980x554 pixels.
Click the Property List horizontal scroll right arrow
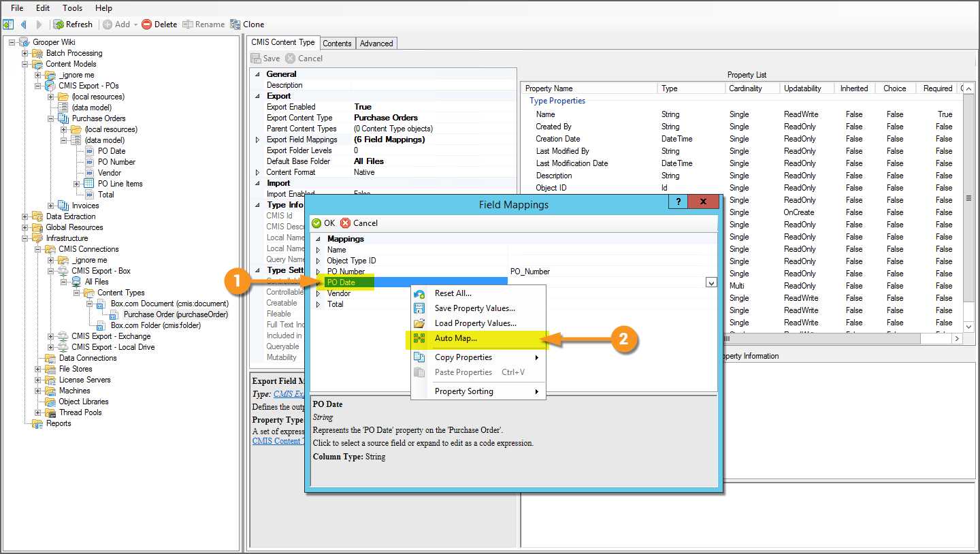pos(958,338)
